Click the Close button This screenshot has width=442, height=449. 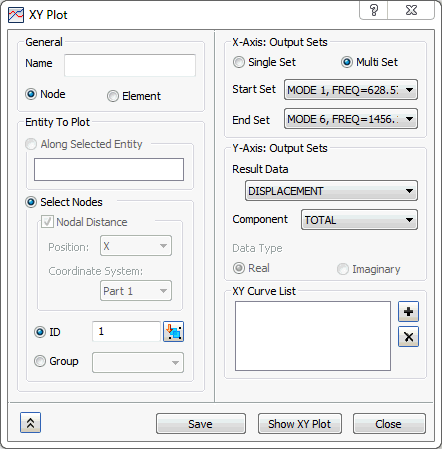(389, 424)
